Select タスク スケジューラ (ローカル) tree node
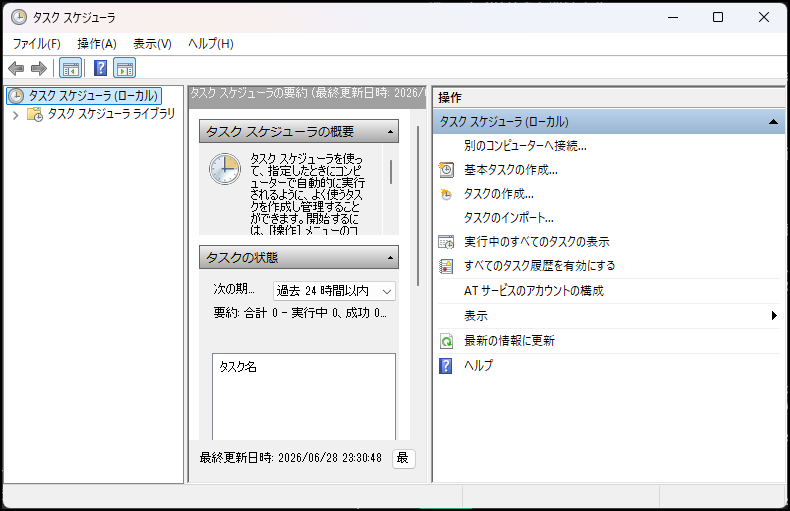The image size is (790, 511). (93, 96)
